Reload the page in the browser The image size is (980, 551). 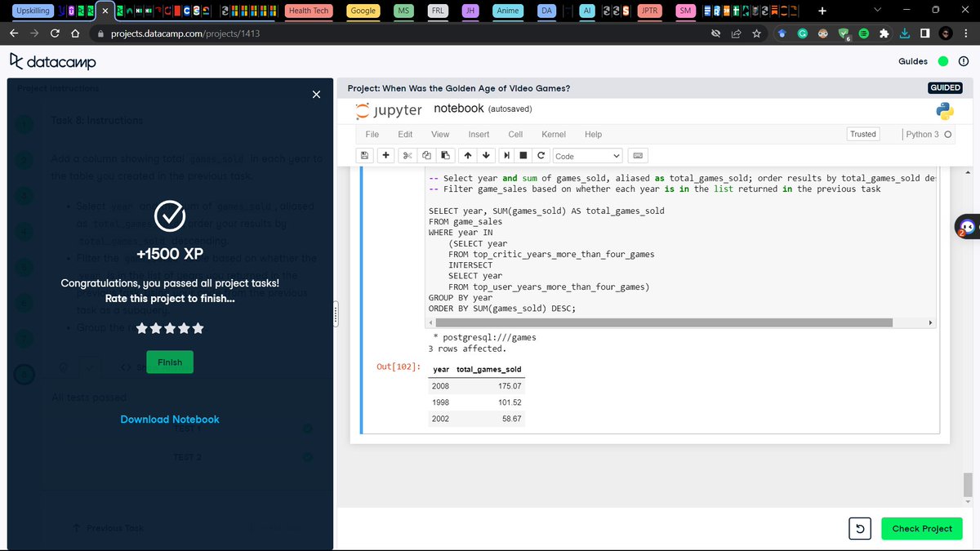pos(54,34)
